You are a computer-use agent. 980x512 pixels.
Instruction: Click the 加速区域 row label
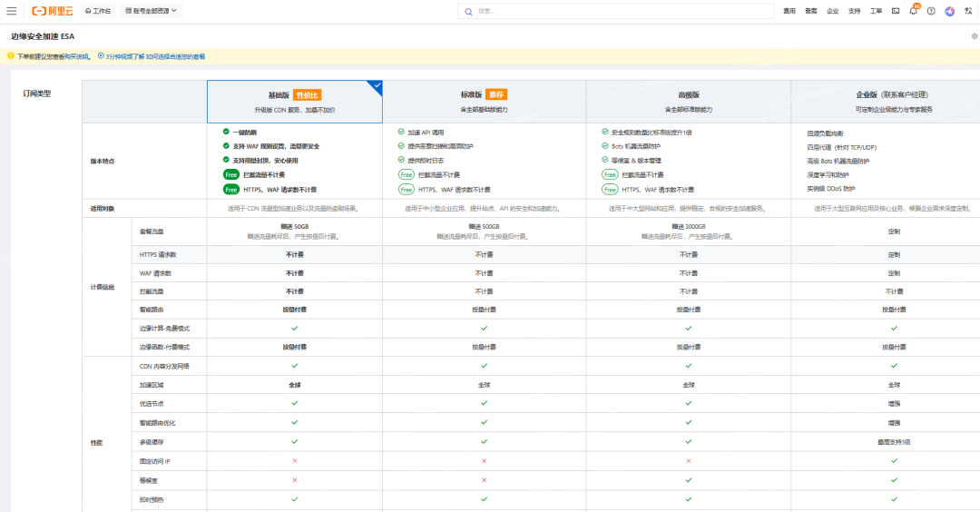pyautogui.click(x=152, y=386)
